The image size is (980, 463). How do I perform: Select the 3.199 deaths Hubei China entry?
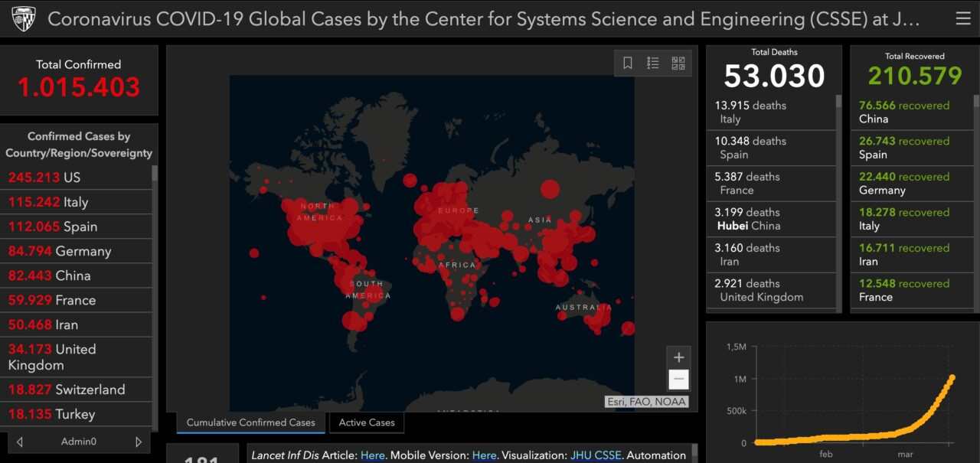[771, 219]
